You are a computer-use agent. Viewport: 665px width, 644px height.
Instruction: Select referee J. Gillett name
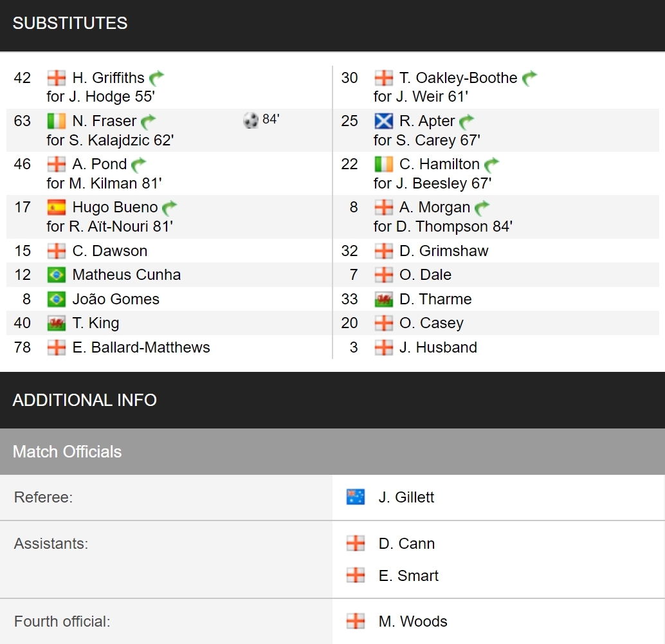[406, 497]
